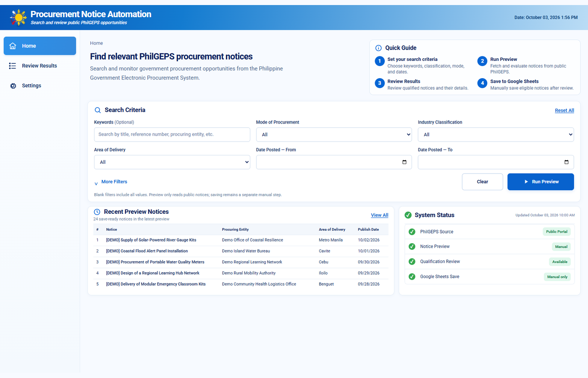Go to Home in the sidebar
The height and width of the screenshot is (378, 588).
tap(40, 46)
